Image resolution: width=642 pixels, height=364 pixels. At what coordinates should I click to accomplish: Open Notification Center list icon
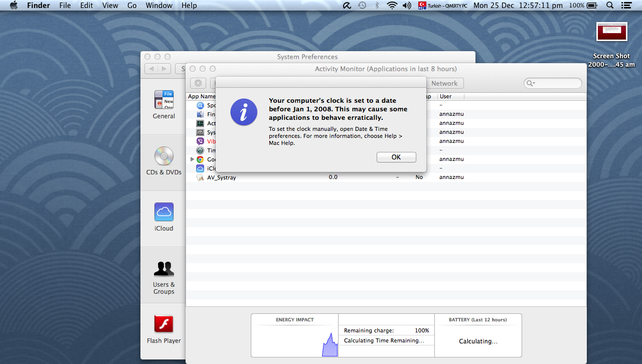(x=626, y=6)
